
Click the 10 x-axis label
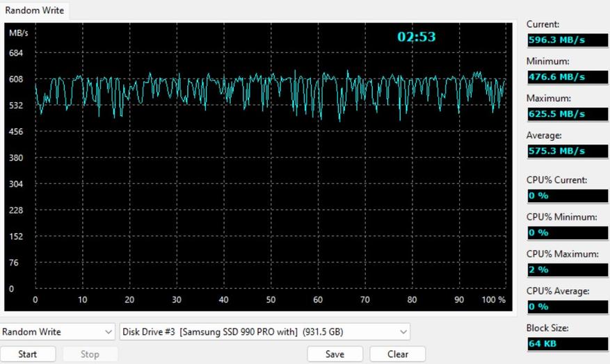click(83, 300)
